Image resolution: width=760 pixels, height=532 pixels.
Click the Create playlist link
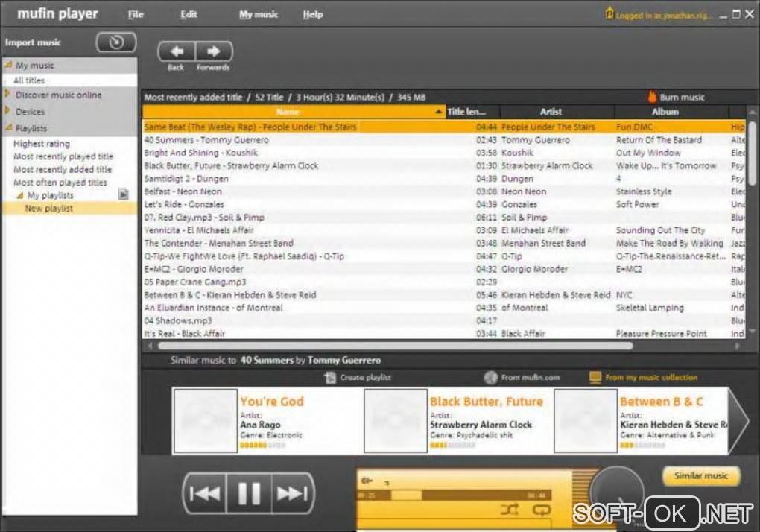click(x=365, y=377)
